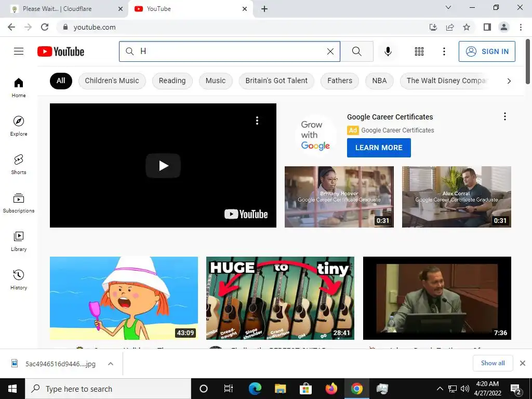This screenshot has width=532, height=399.
Task: Open the tab search dropdown arrow
Action: (448, 7)
